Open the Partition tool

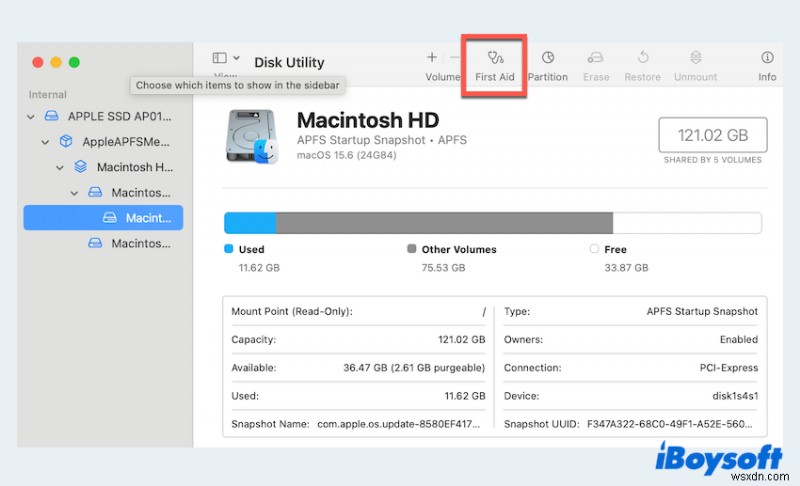point(547,66)
